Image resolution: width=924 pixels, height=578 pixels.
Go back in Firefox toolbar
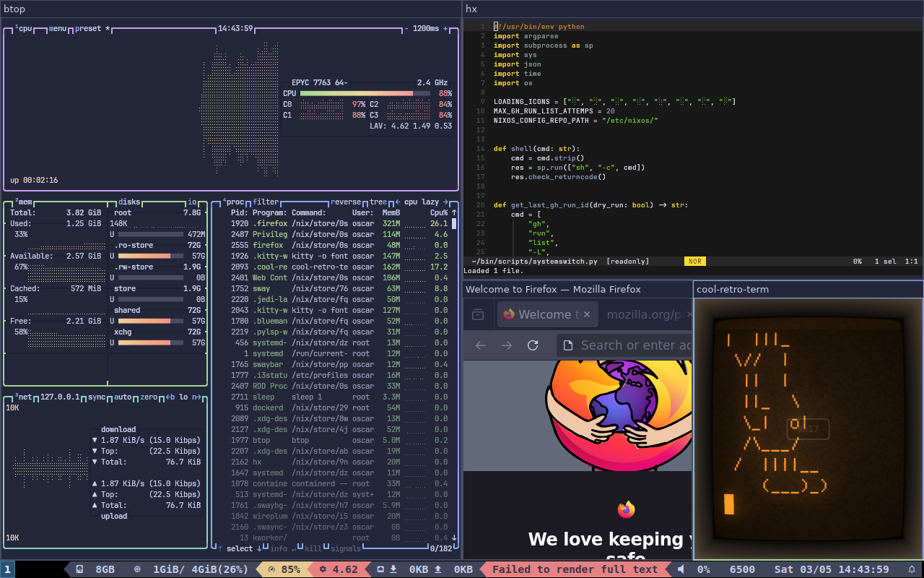coord(481,345)
